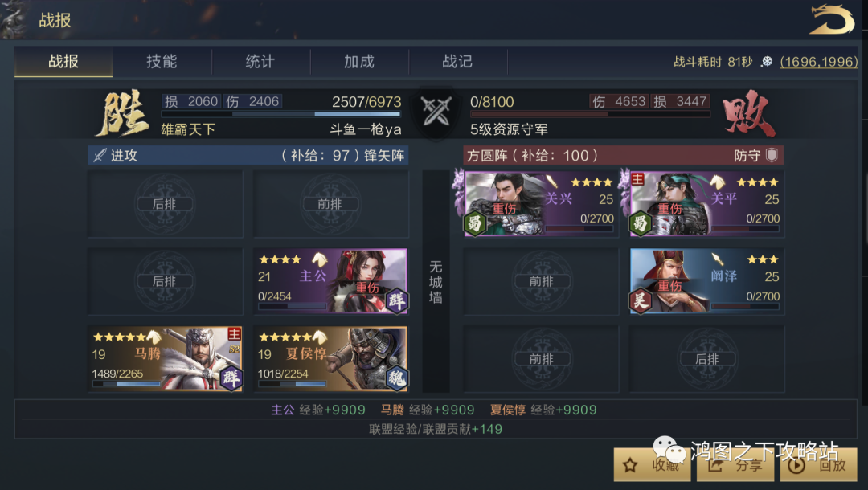Click the 收藏 favorite button

652,465
